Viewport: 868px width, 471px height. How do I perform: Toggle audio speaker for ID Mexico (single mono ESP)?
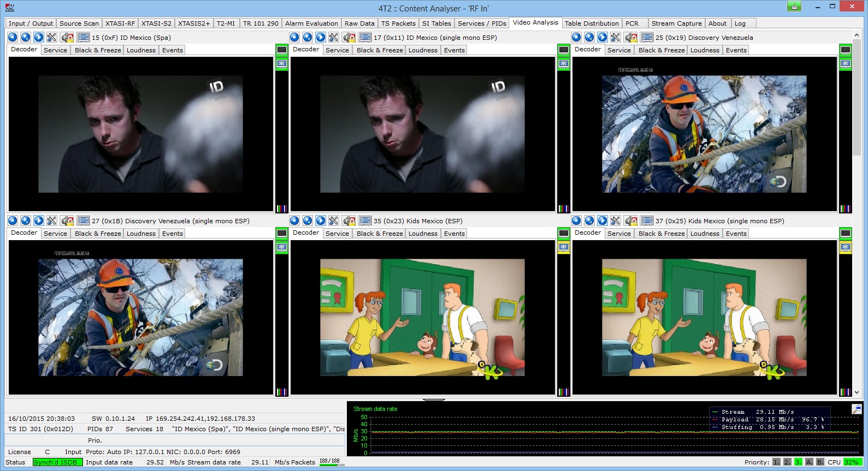(x=349, y=37)
